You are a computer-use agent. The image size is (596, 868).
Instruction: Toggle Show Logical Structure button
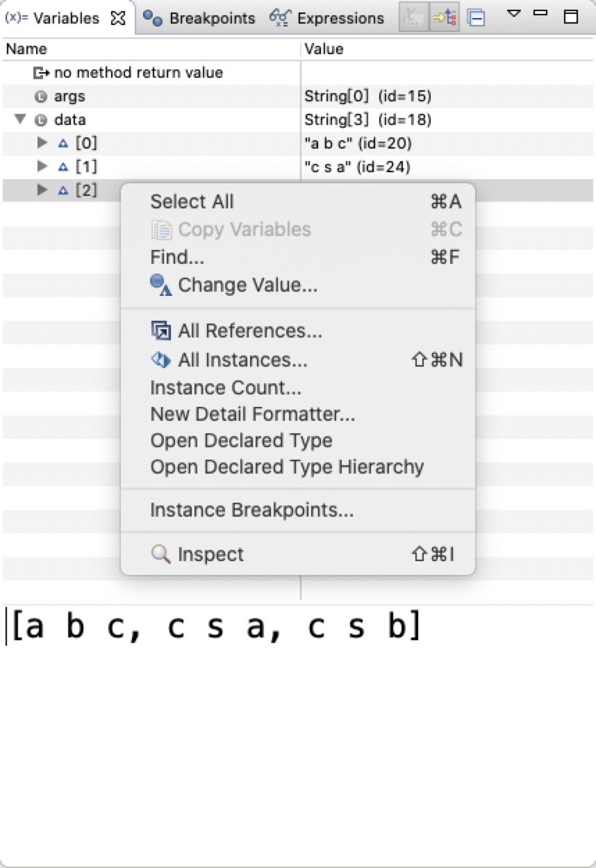point(445,18)
